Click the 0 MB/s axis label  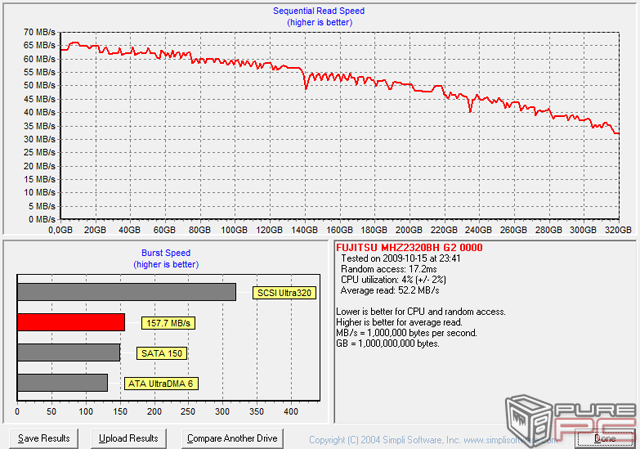pyautogui.click(x=42, y=220)
